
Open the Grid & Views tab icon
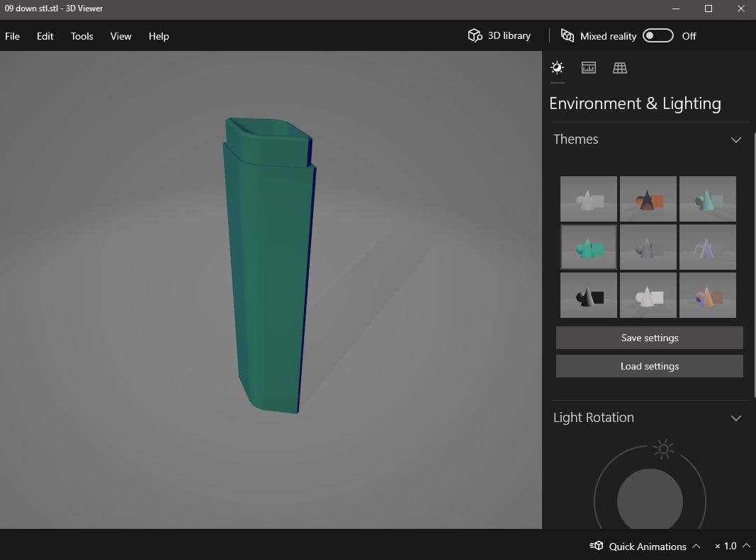point(619,68)
